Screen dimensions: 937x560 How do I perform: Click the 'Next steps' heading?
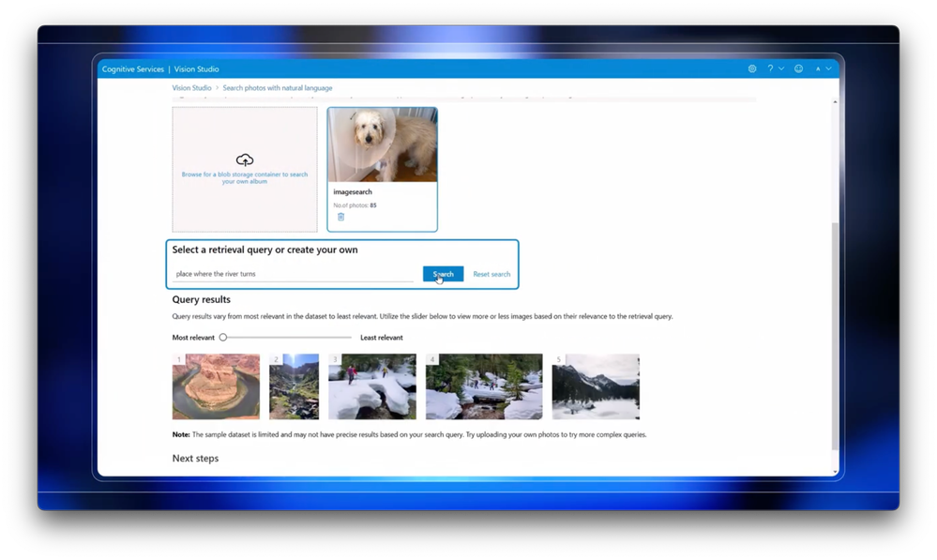[x=195, y=459]
